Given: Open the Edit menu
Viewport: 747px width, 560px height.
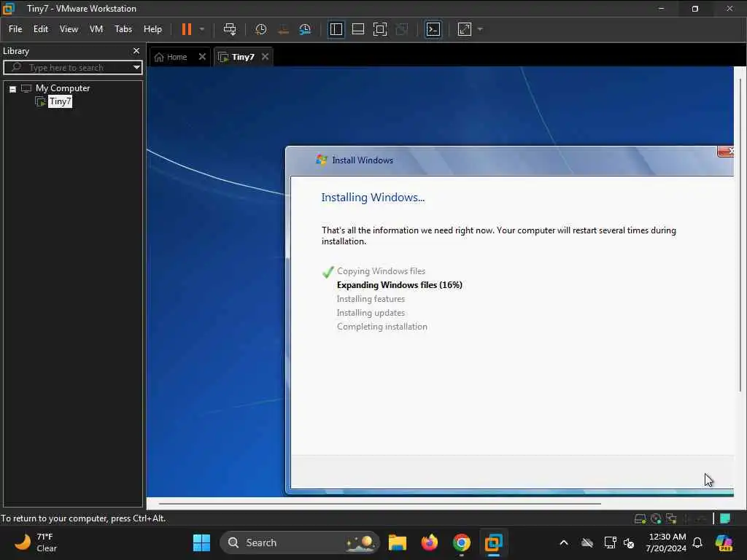Looking at the screenshot, I should coord(41,29).
